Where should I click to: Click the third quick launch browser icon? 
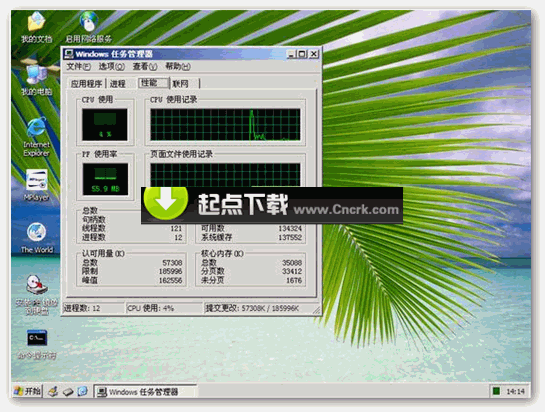(82, 391)
